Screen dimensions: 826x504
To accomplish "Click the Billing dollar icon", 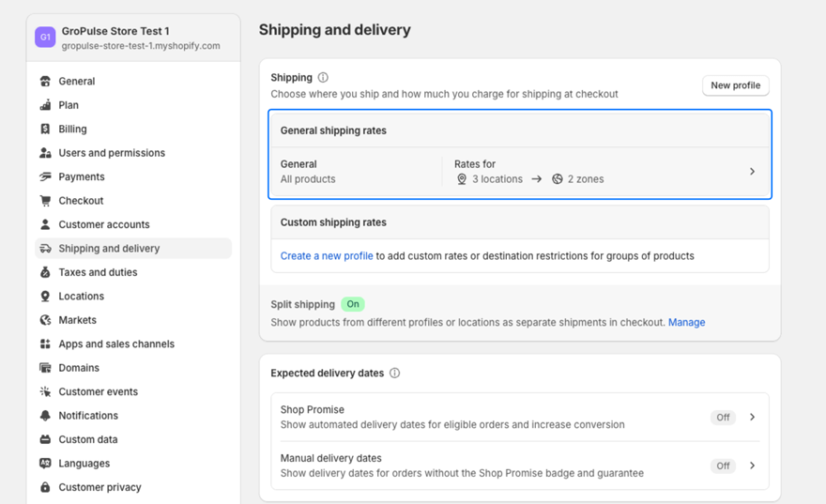I will [x=45, y=130].
